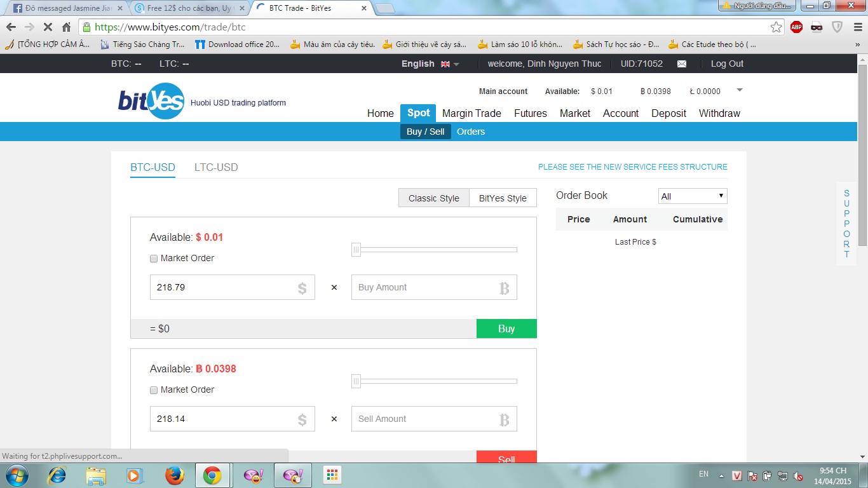Open the English language dropdown
868x488 pixels.
430,64
